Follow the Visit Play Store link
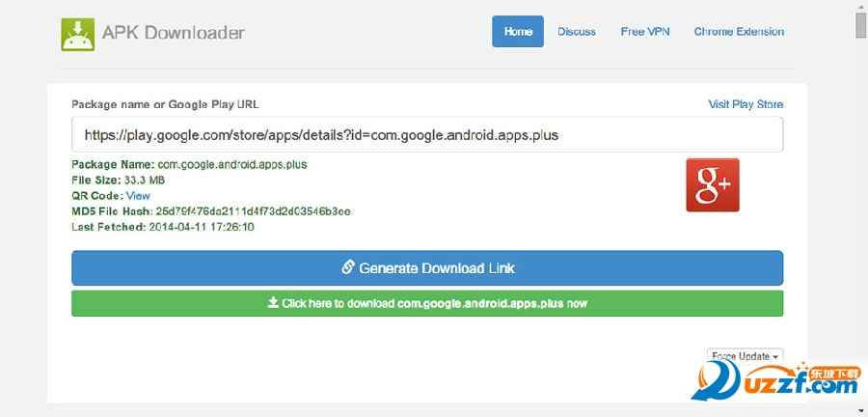 pyautogui.click(x=746, y=104)
